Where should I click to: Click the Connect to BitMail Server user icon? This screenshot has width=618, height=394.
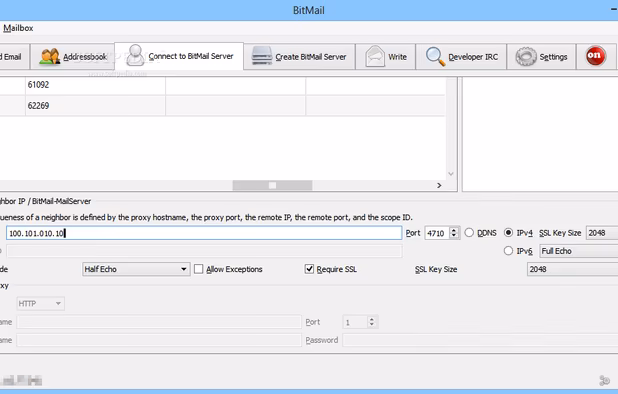click(135, 55)
